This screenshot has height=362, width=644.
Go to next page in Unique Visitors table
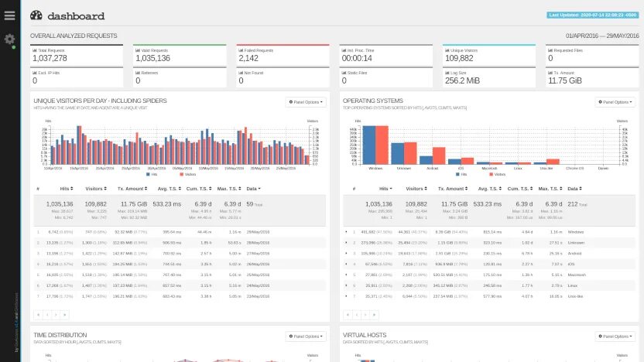click(x=56, y=315)
